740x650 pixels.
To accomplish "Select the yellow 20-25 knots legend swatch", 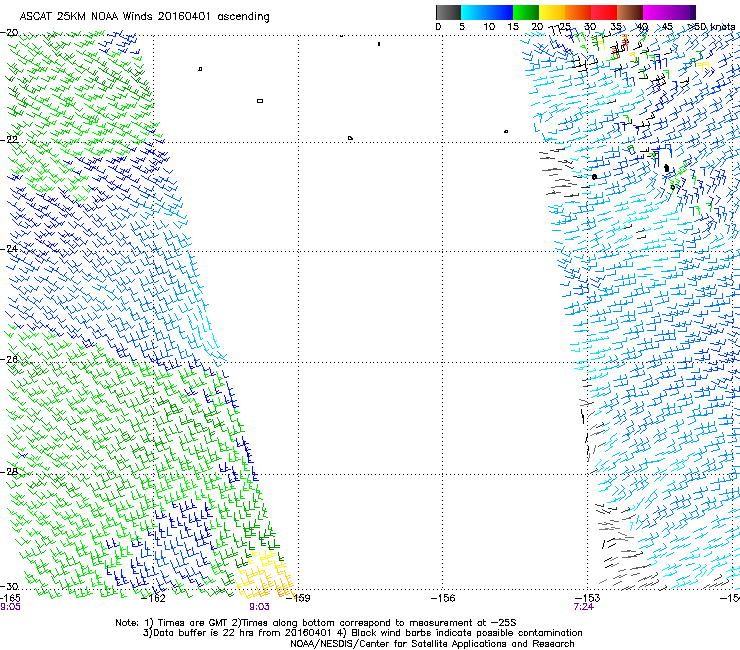I will pos(552,12).
